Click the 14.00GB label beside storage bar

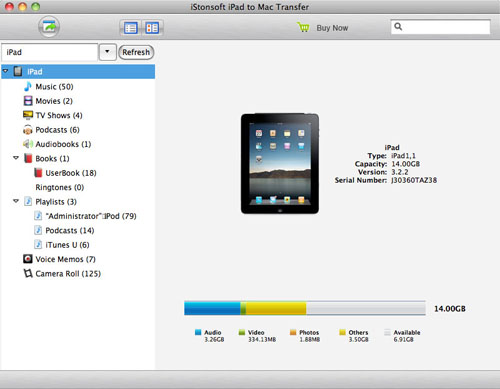(x=450, y=309)
